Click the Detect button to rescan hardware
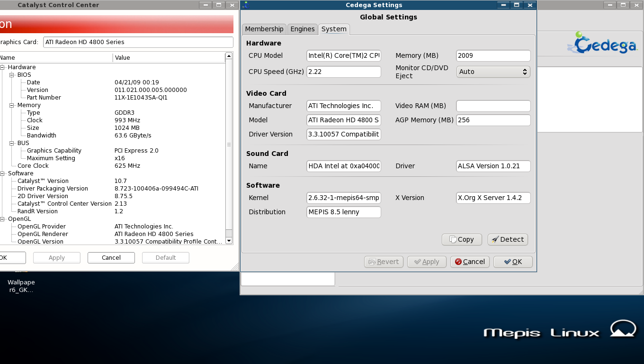The height and width of the screenshot is (364, 644). pyautogui.click(x=508, y=239)
